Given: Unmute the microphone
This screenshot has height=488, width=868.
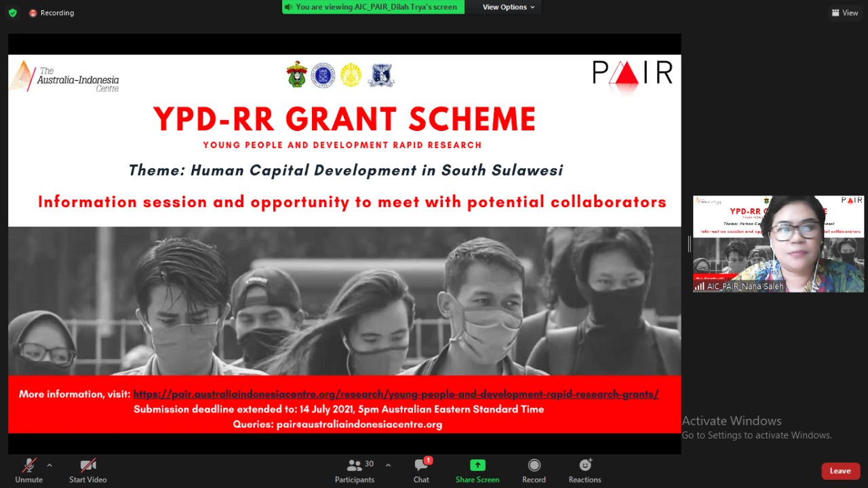Looking at the screenshot, I should pos(28,466).
